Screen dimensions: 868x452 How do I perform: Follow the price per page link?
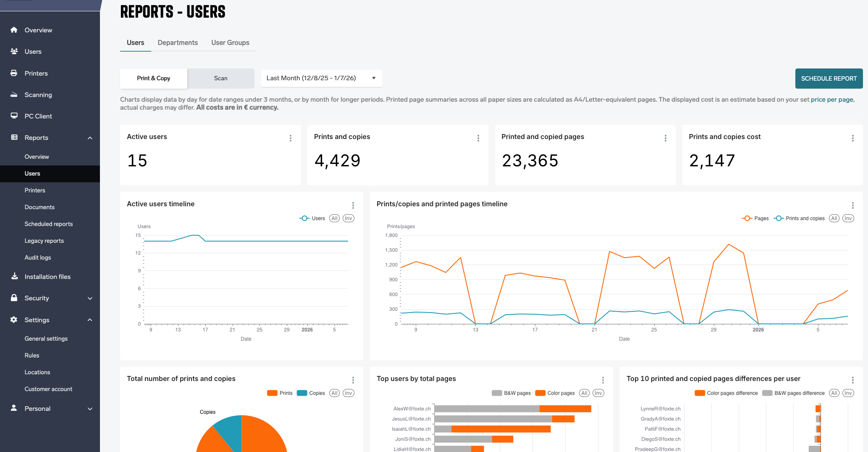pos(831,100)
